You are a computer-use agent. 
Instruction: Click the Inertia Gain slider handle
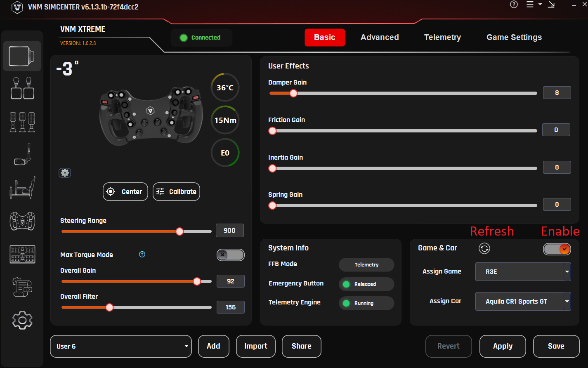[x=272, y=168]
